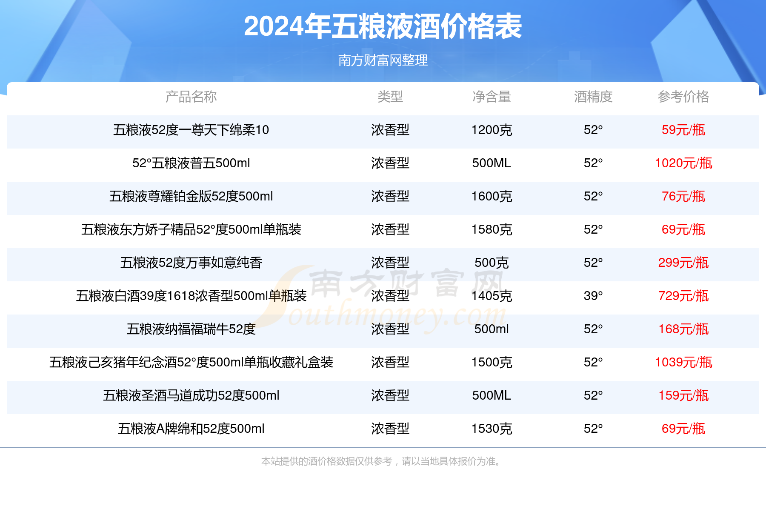Select product 五粮液A牌绵和52度500ml
Screen dimensions: 766x532
click(x=191, y=429)
